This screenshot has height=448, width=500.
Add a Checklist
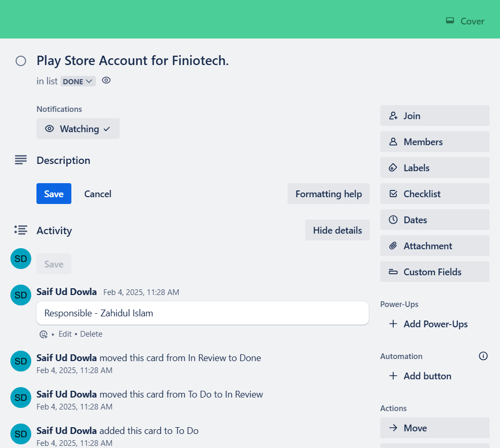pos(434,194)
